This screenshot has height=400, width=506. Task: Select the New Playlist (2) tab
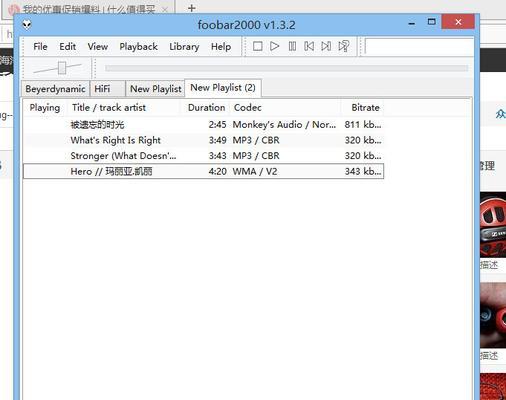(x=223, y=88)
